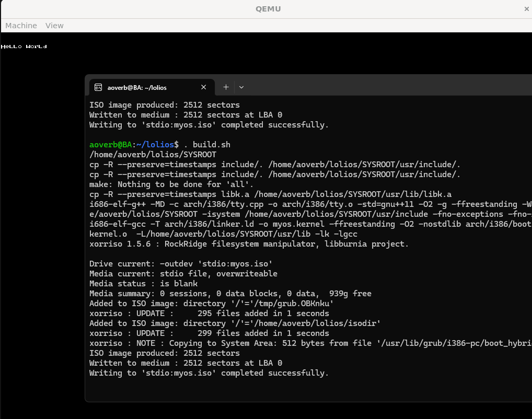Click the 'make: Nothing to be done' line

(x=171, y=184)
